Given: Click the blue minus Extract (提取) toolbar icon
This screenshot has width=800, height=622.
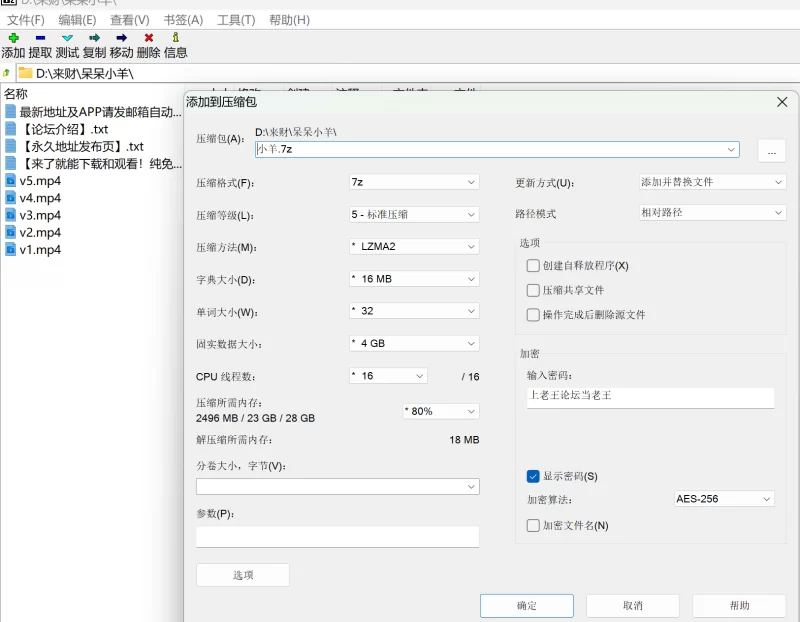Looking at the screenshot, I should pos(40,38).
